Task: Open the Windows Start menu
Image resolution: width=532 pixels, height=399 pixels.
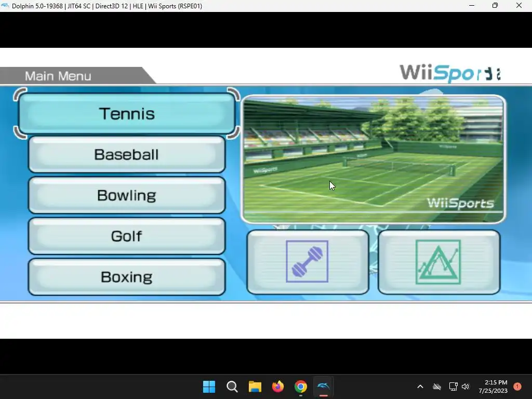Action: point(209,387)
